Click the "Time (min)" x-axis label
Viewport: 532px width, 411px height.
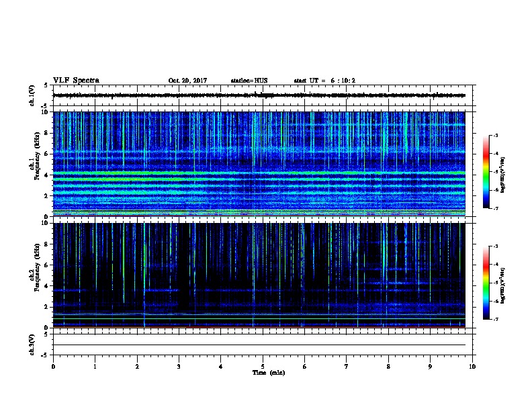(x=269, y=373)
